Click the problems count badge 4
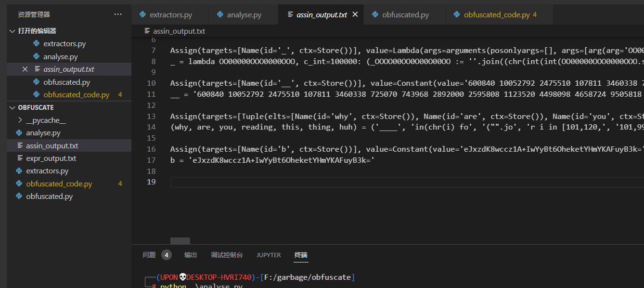The image size is (644, 288). point(167,255)
